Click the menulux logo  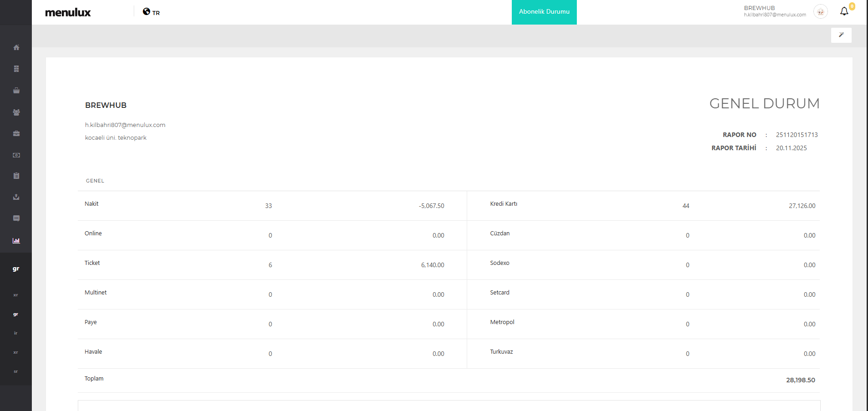tap(68, 12)
